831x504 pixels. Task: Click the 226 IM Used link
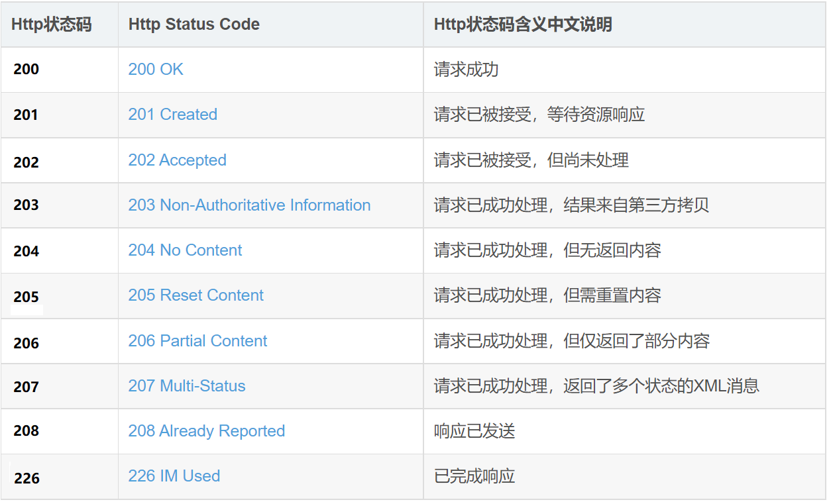click(x=174, y=476)
